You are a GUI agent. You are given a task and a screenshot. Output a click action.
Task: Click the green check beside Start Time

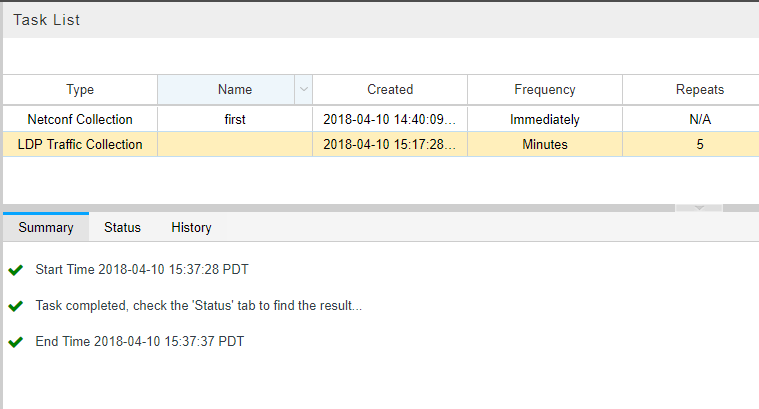click(x=15, y=270)
